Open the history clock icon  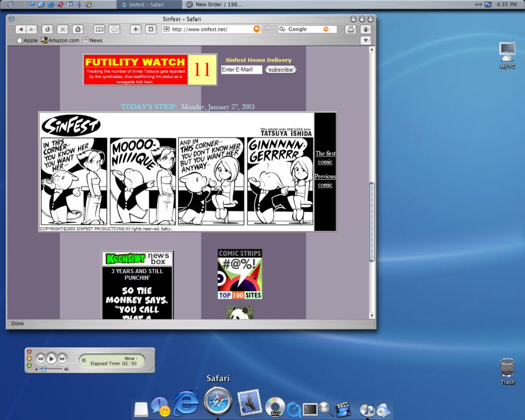click(x=114, y=29)
